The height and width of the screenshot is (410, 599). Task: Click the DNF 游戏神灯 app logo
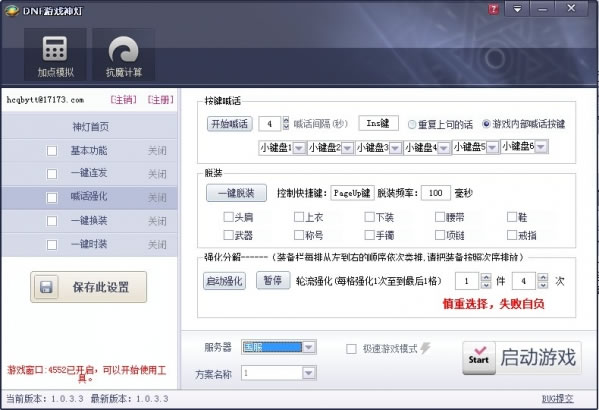point(12,10)
